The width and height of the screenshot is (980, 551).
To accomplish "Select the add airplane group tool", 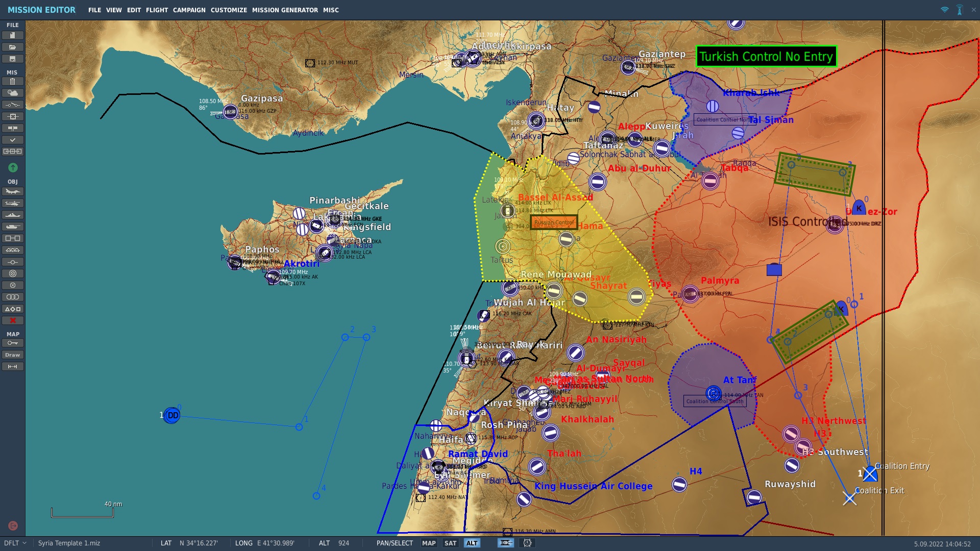I will 13,192.
